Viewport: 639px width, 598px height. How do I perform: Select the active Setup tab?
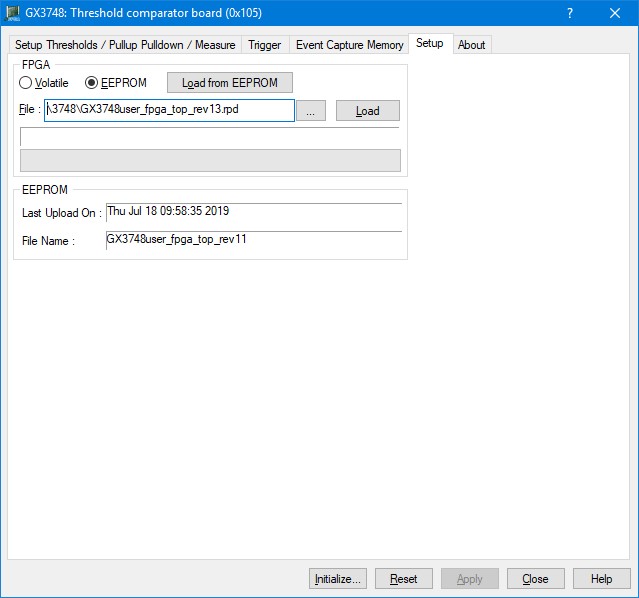pos(430,44)
